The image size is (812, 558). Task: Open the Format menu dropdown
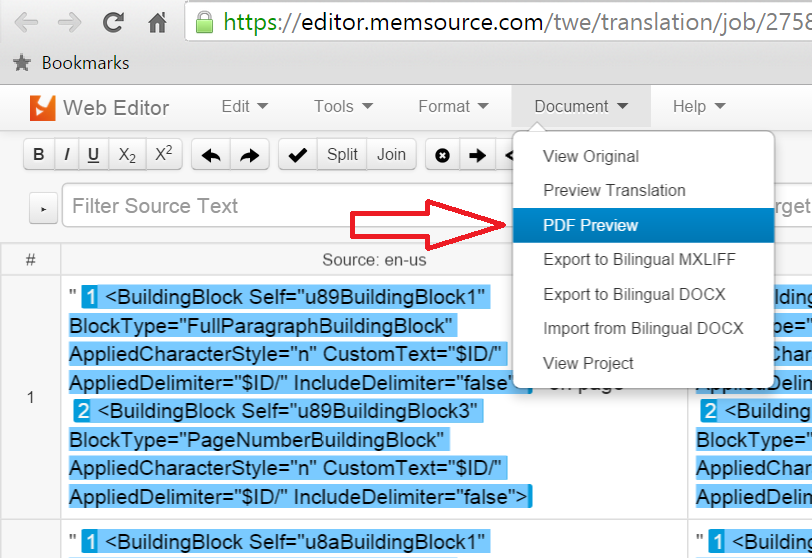(x=453, y=107)
